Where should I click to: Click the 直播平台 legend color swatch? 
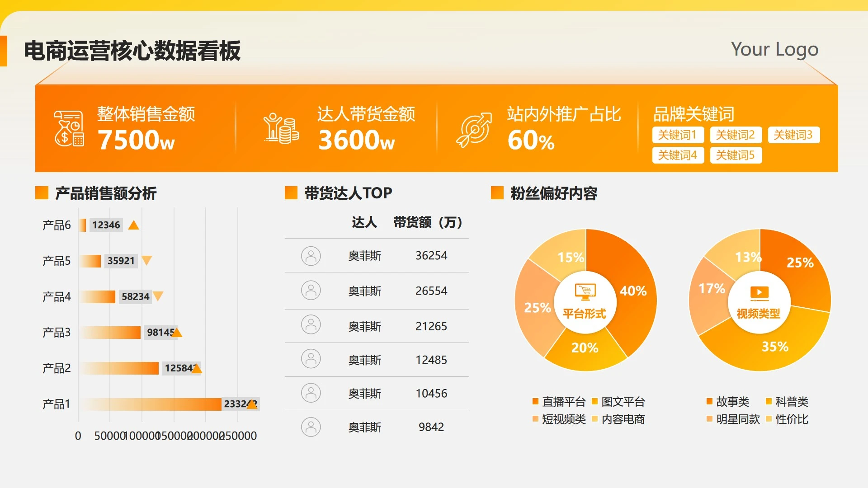tap(535, 401)
